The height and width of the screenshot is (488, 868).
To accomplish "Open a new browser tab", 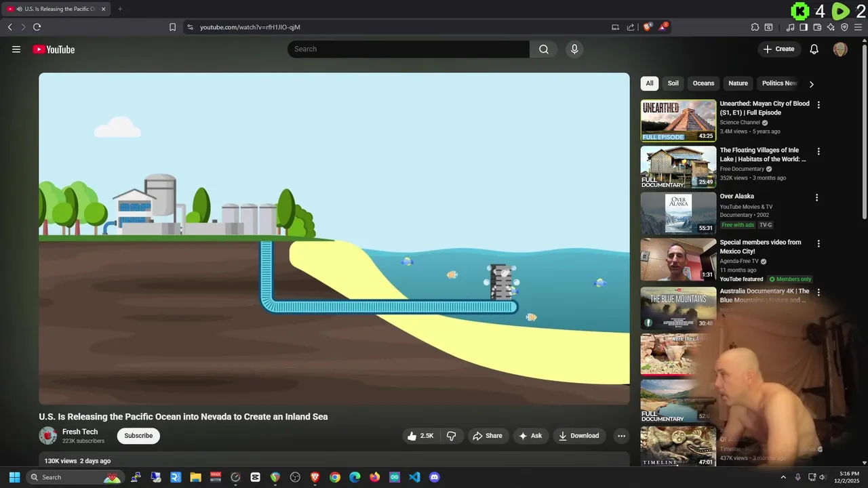I will click(x=120, y=9).
